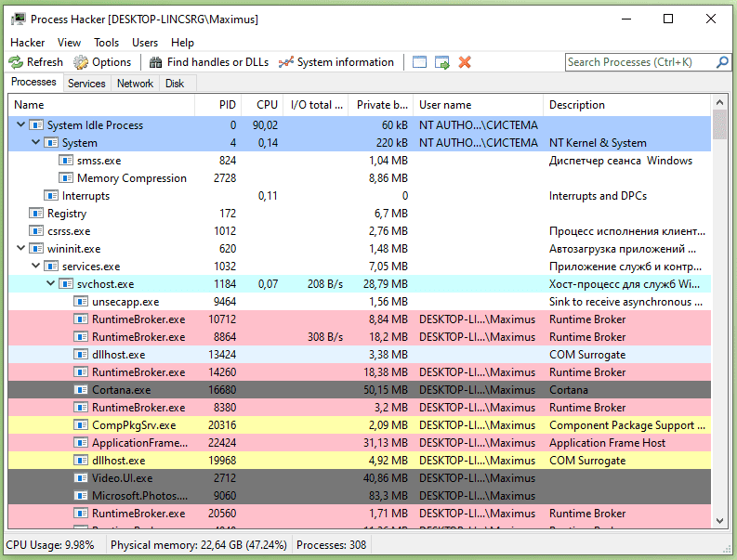Switch to the Network tab
Screen dimensions: 737x560
click(x=135, y=84)
